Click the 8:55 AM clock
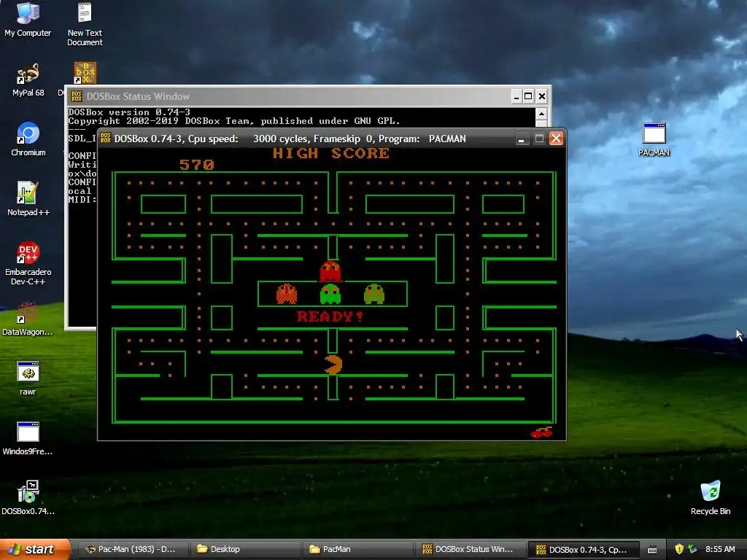747x560 pixels. (x=720, y=549)
